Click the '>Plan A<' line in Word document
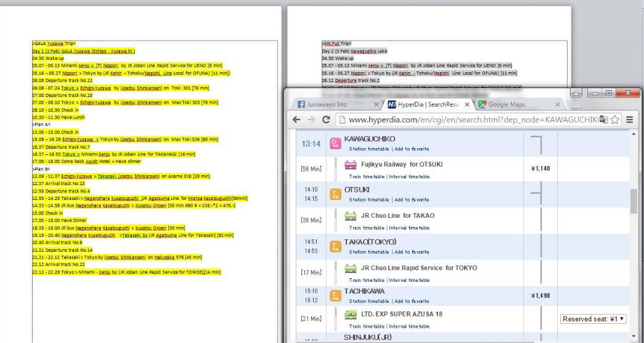The height and width of the screenshot is (343, 644). [41, 124]
